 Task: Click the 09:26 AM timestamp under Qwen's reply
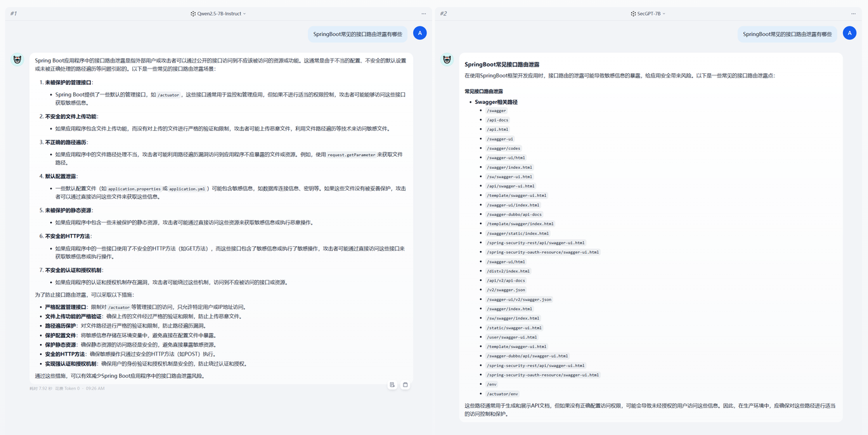point(96,389)
